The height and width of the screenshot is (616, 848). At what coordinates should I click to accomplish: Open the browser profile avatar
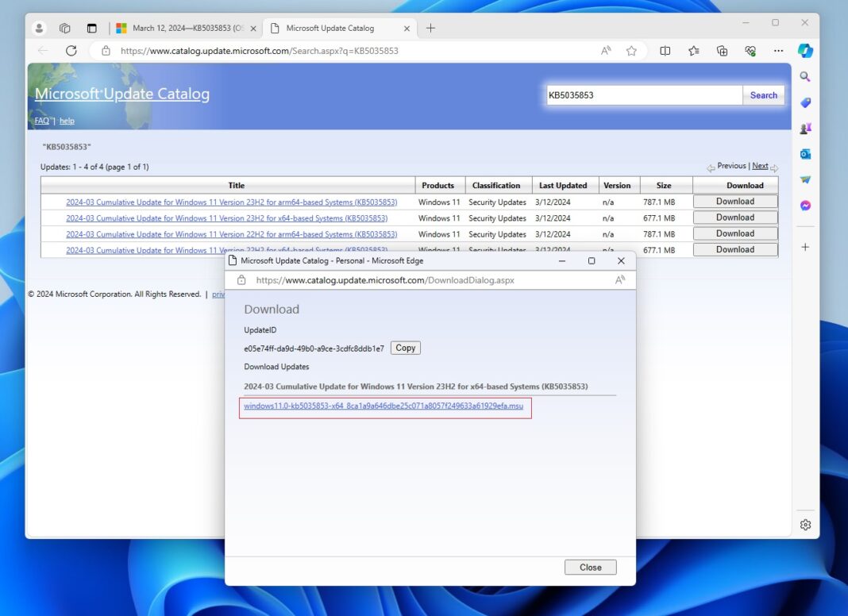click(39, 28)
